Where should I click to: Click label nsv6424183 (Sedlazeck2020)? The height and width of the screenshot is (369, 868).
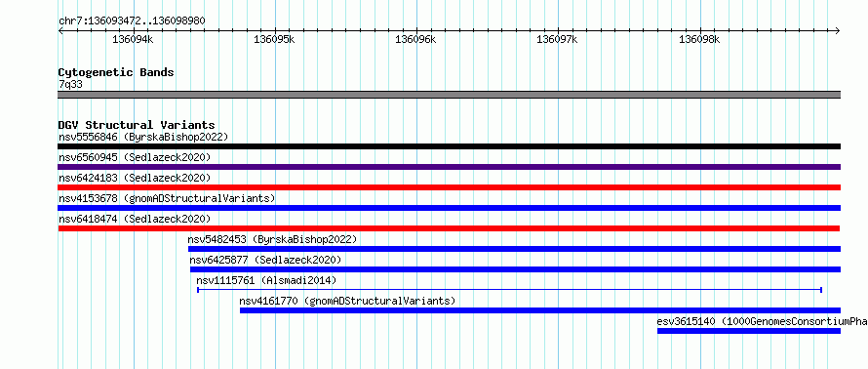(135, 178)
